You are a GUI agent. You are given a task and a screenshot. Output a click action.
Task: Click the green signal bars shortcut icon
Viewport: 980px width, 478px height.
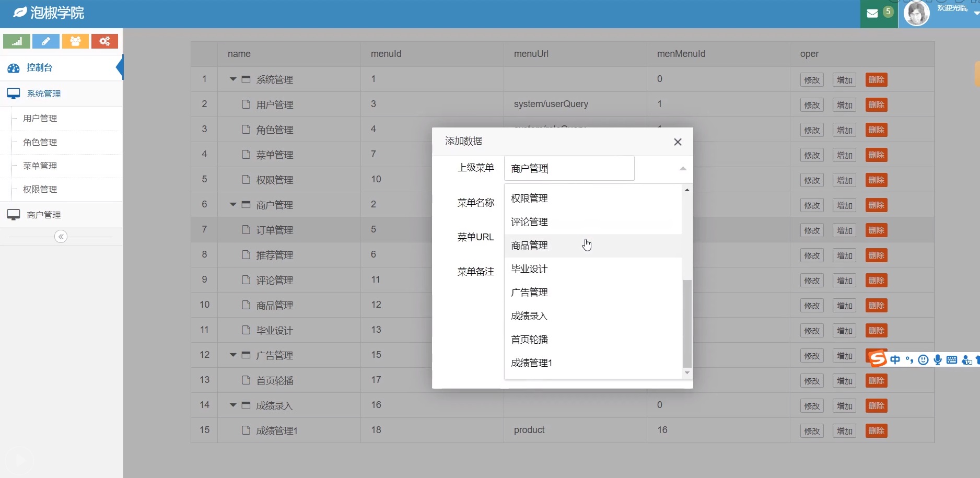point(17,41)
